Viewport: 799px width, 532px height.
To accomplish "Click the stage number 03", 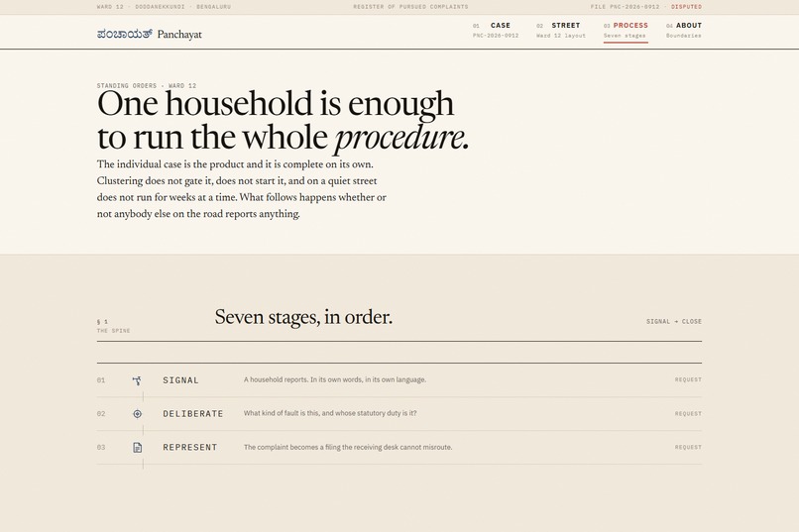I will tap(101, 448).
